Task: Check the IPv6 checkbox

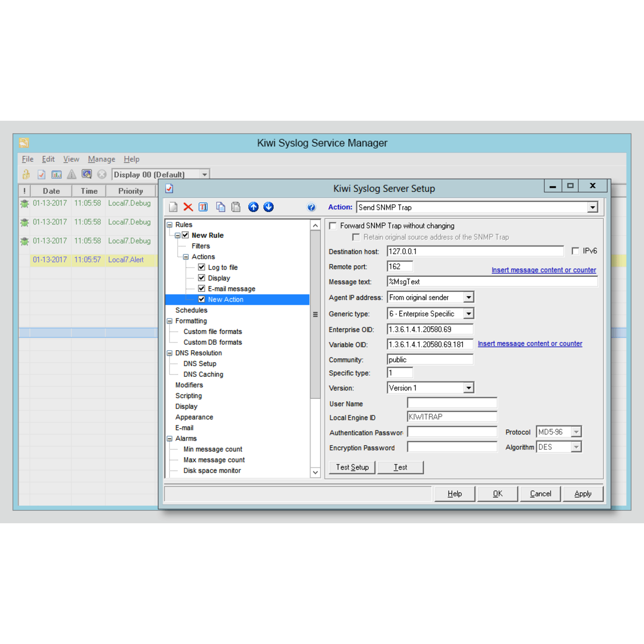Action: coord(576,251)
